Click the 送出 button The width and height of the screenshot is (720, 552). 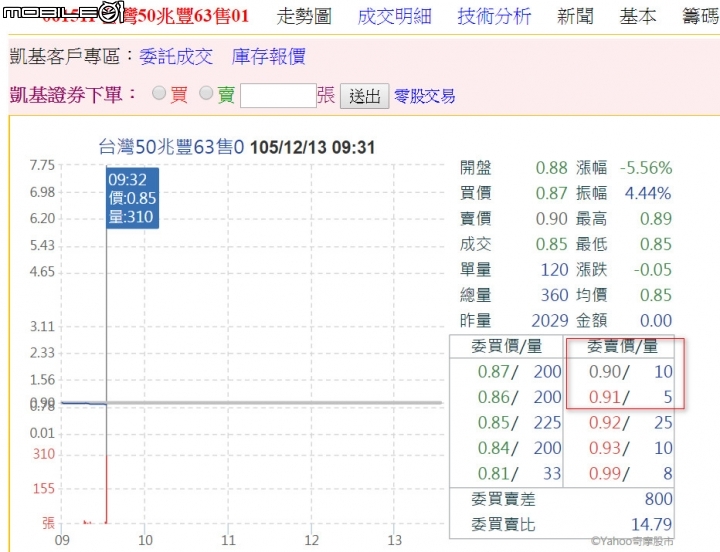[365, 96]
